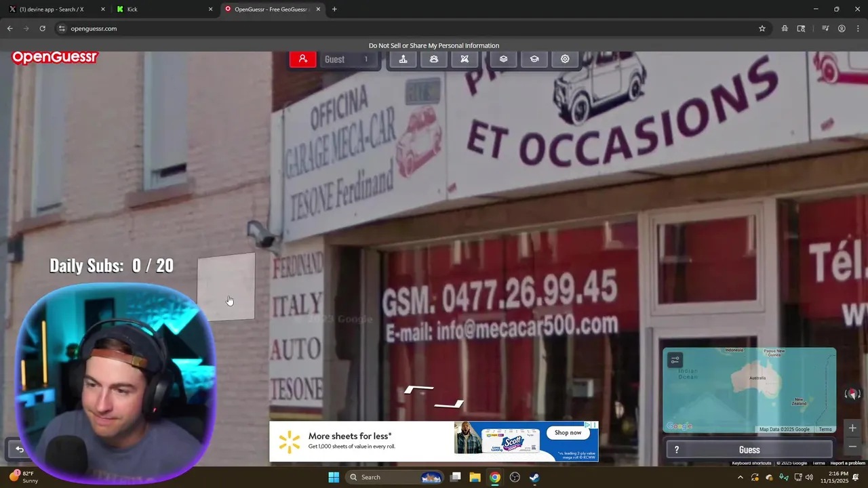This screenshot has width=868, height=488.
Task: Open the Chrome profile icon
Action: pos(842,28)
